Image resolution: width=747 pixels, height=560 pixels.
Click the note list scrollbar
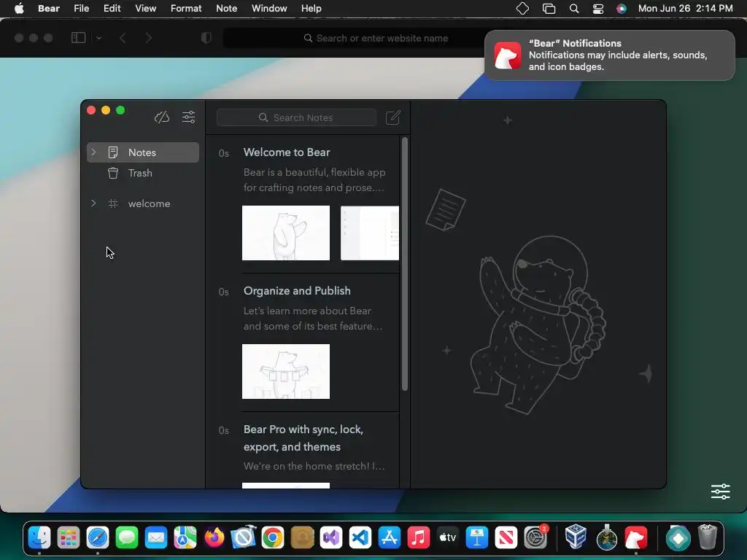(x=405, y=264)
